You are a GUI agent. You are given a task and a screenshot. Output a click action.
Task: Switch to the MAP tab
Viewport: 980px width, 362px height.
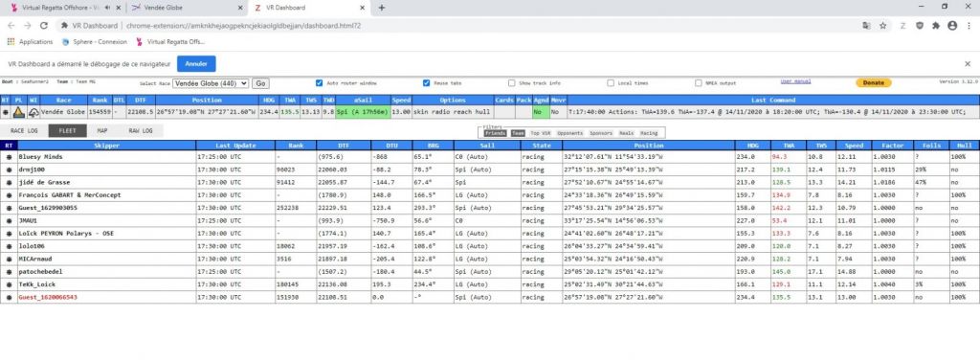101,130
